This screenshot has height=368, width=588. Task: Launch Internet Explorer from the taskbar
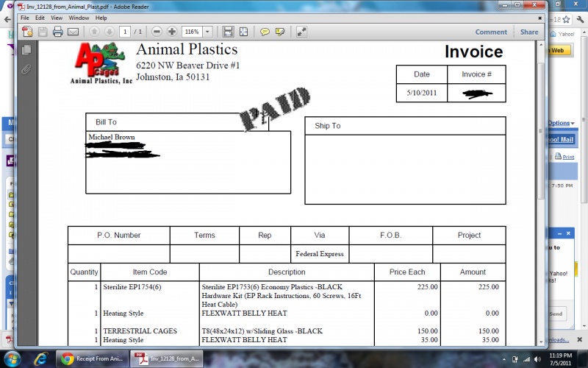click(x=40, y=359)
